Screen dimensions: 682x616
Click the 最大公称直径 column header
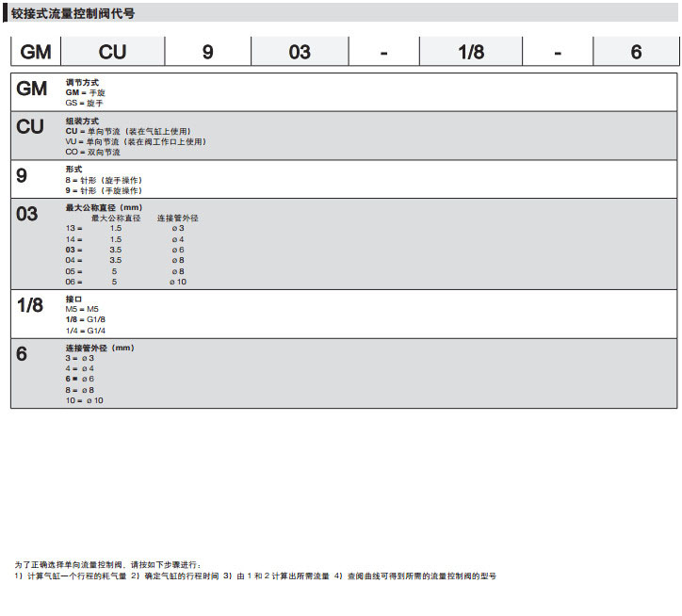(115, 218)
